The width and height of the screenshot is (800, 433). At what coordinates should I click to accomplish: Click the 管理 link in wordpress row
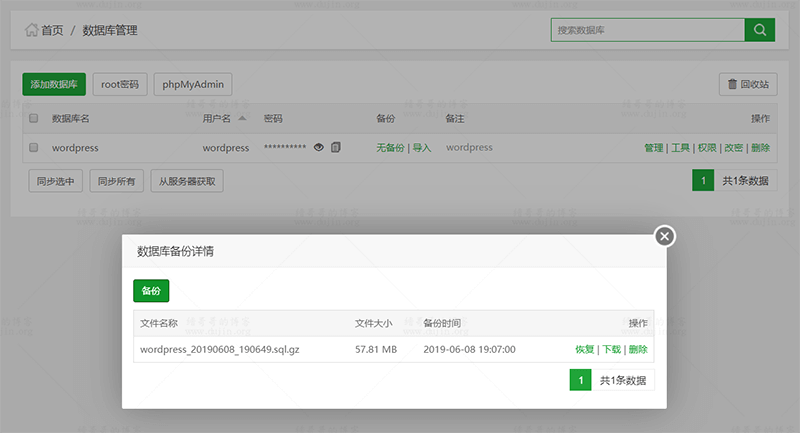[654, 148]
